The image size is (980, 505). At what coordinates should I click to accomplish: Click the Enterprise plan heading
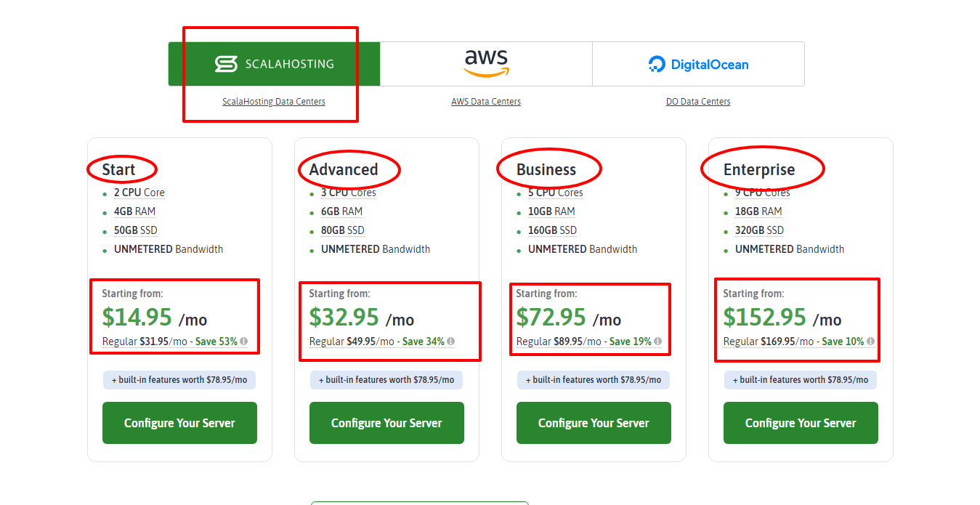coord(759,170)
